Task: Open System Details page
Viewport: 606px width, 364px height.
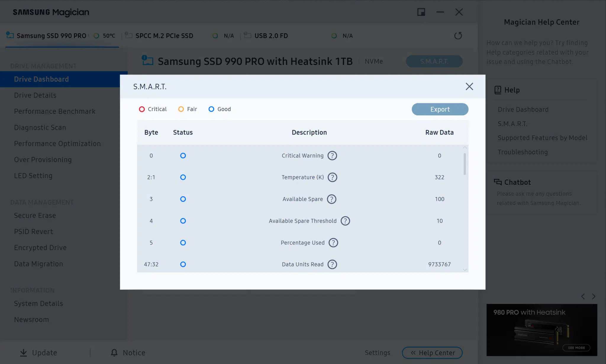Action: (x=38, y=303)
